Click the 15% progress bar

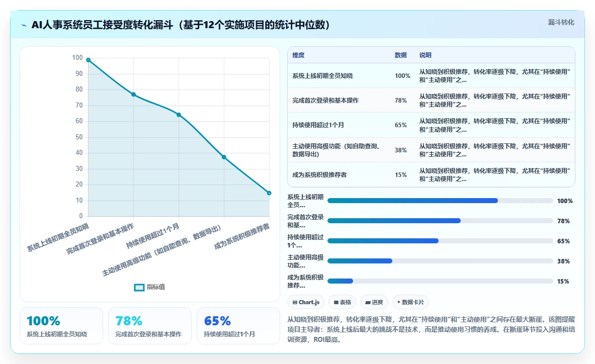pyautogui.click(x=440, y=281)
